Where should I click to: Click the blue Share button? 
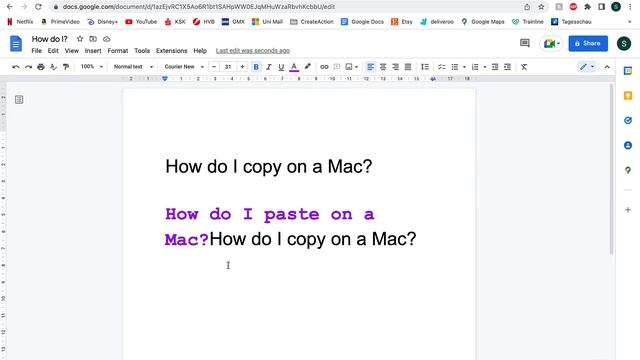(588, 43)
